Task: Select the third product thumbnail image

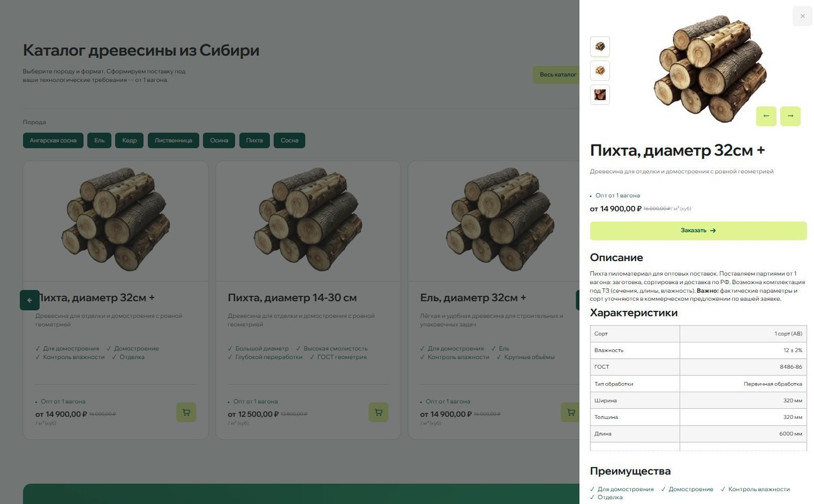Action: pos(600,95)
